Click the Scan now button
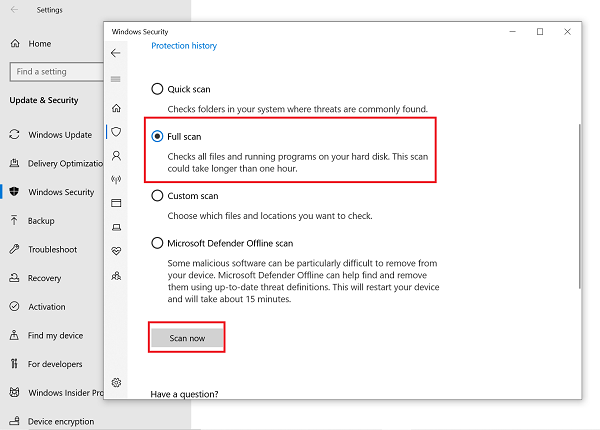The width and height of the screenshot is (600, 430). coord(186,338)
